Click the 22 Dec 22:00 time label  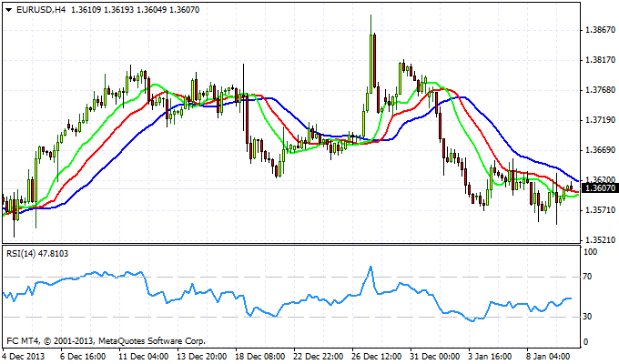319,357
